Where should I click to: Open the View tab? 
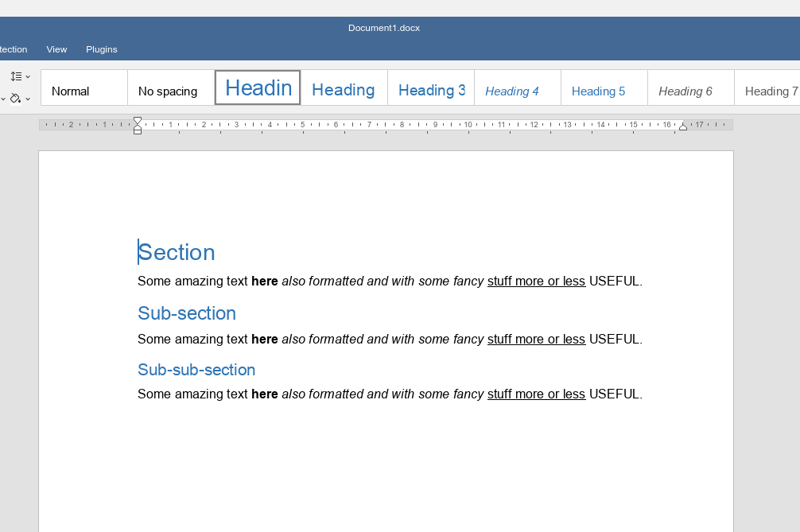pos(56,49)
